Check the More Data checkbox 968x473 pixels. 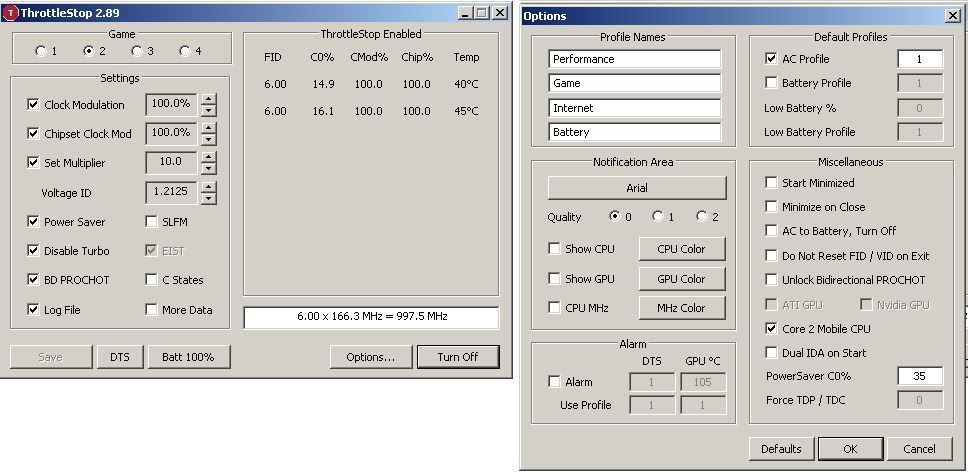click(151, 309)
